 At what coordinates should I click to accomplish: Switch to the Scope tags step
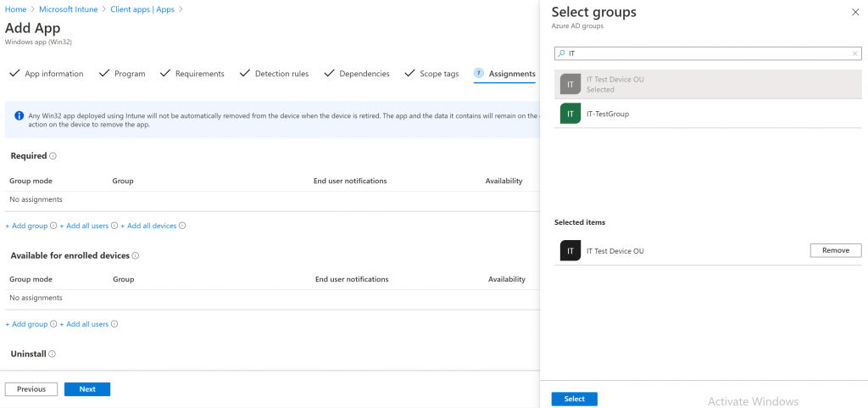tap(431, 74)
